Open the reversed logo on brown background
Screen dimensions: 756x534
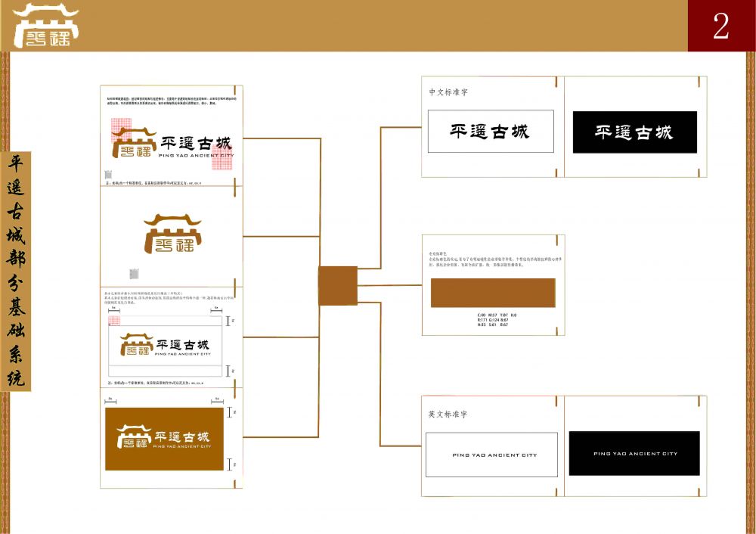164,439
